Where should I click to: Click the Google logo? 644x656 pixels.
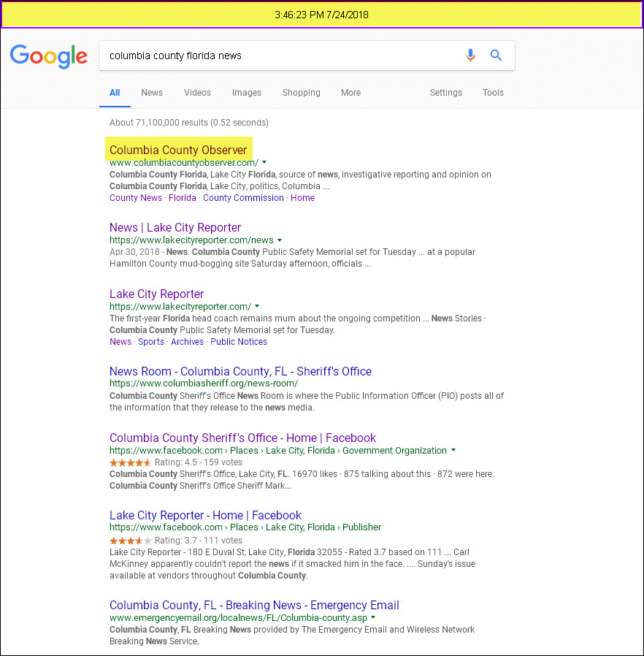pos(48,56)
